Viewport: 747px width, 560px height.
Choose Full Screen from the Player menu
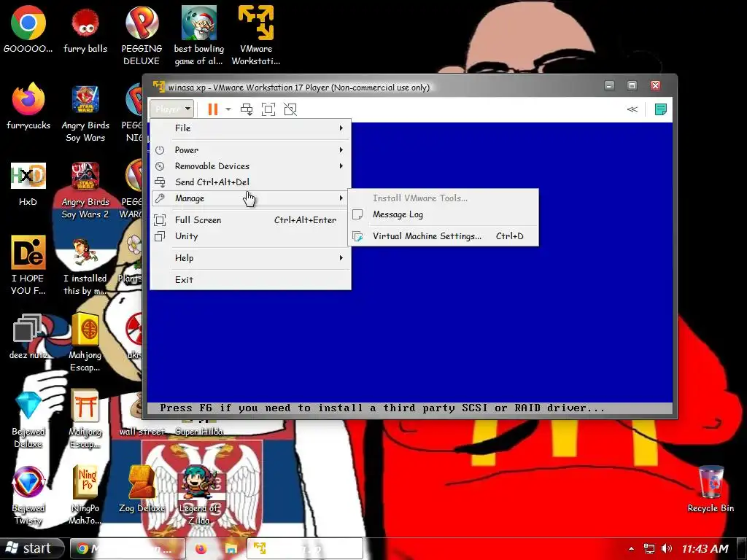tap(251, 220)
